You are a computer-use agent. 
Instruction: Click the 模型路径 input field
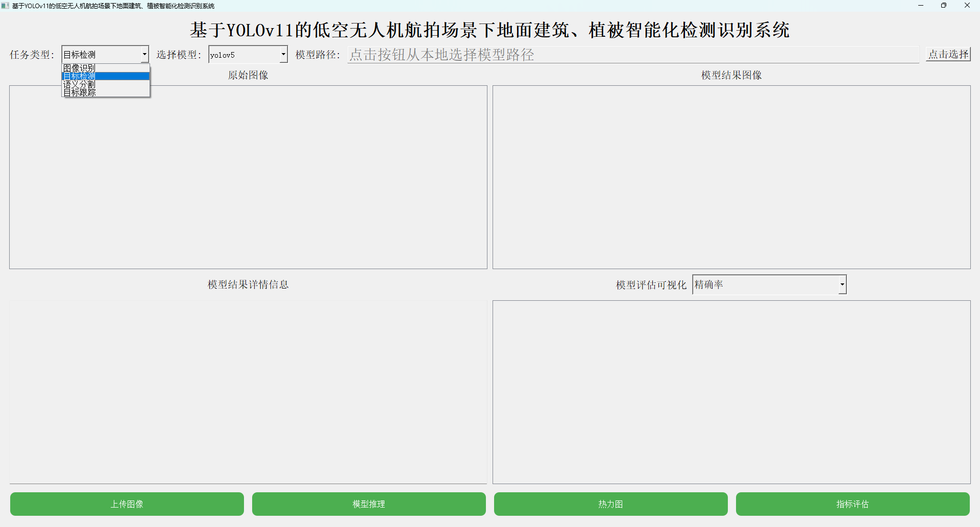click(x=633, y=55)
